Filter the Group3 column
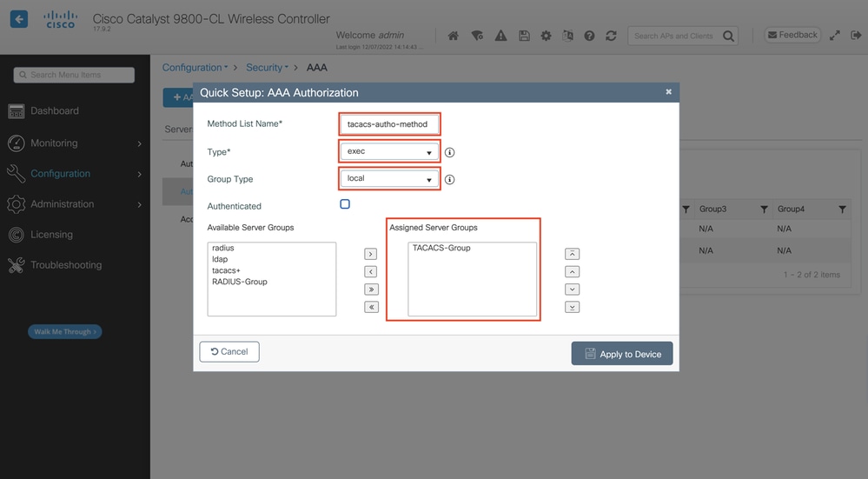Viewport: 868px width, 479px height. pyautogui.click(x=764, y=210)
